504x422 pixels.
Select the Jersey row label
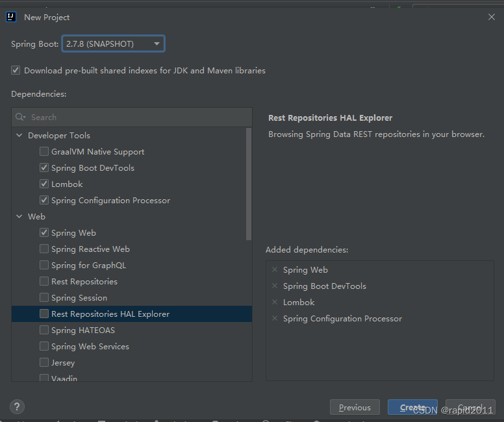tap(63, 362)
